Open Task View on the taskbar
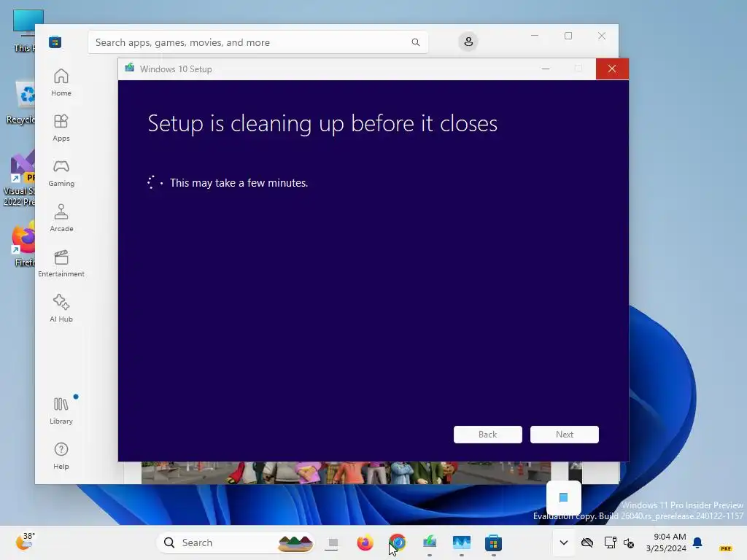The width and height of the screenshot is (747, 560). (333, 542)
